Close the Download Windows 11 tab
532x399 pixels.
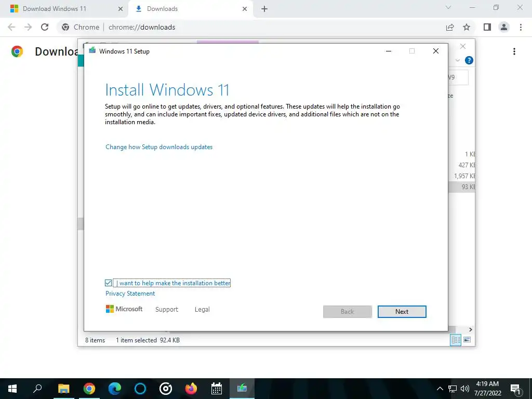coord(120,9)
